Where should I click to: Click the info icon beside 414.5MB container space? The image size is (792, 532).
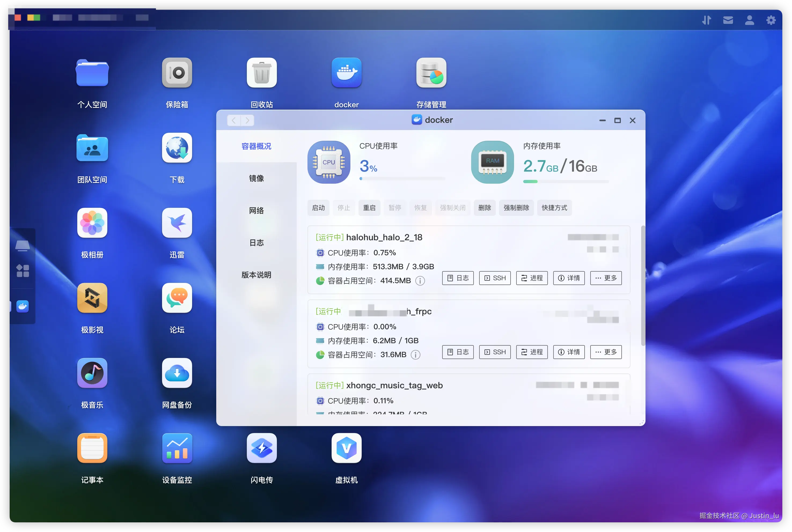(x=420, y=281)
